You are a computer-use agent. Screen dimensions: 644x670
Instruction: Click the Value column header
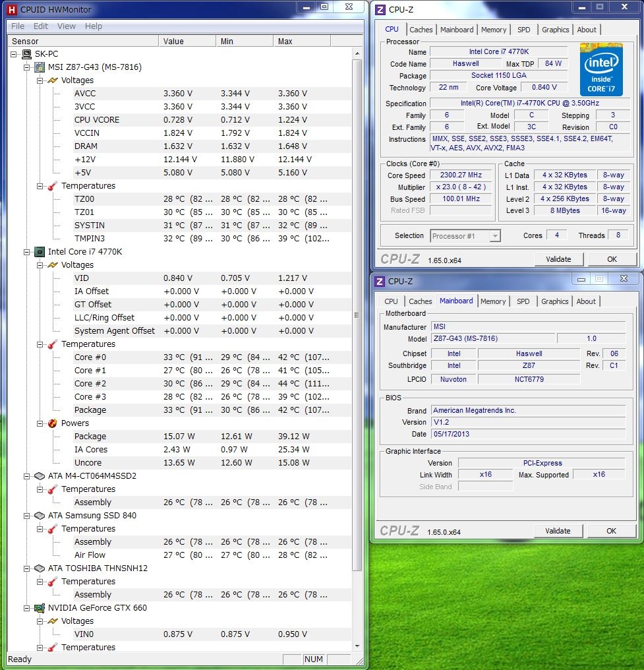tap(187, 41)
